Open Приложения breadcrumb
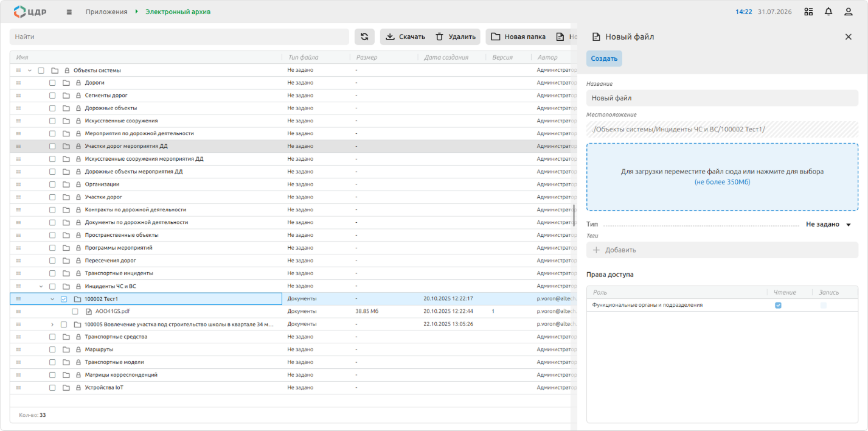Screen dimensions: 868x431 pos(106,12)
